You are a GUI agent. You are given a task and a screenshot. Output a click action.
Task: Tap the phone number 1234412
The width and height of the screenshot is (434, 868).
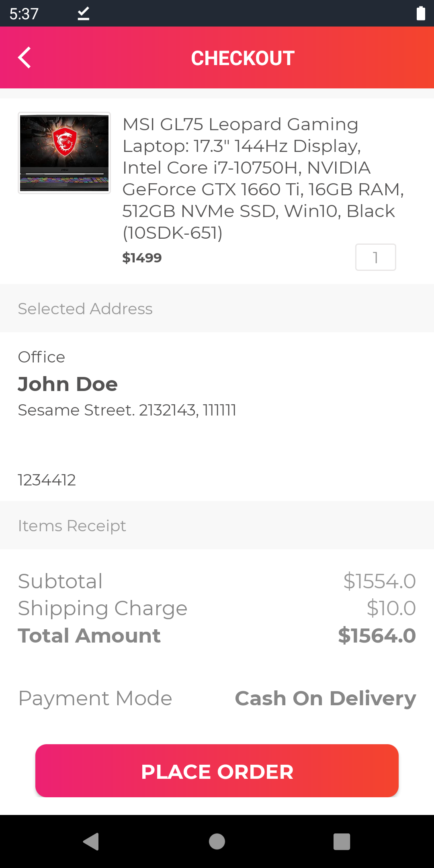coord(47,480)
